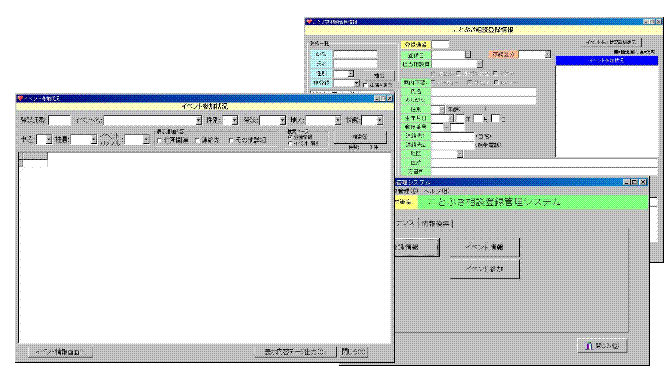Click the 閉じる(C) button in the main menu window
The image size is (668, 371).
(602, 346)
